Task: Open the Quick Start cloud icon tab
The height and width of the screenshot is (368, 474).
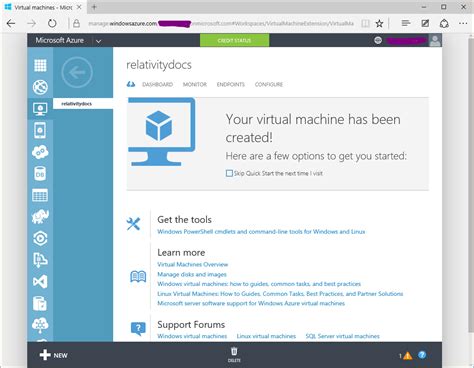Action: (131, 84)
